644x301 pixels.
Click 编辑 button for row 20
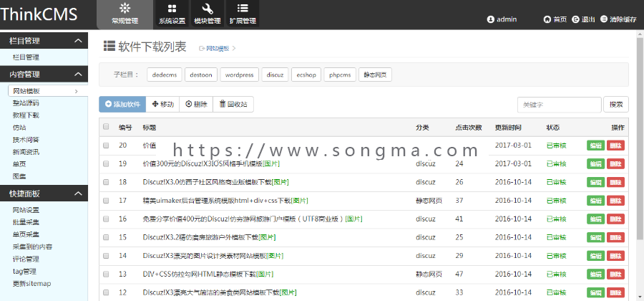tap(595, 145)
